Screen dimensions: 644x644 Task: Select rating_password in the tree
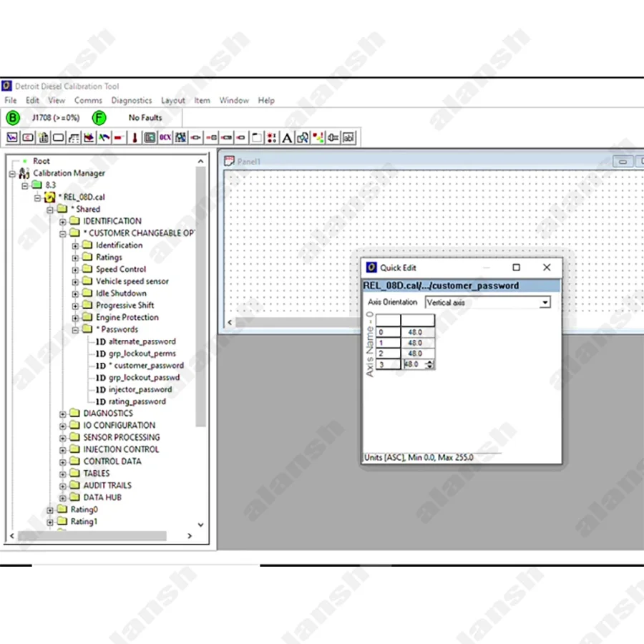[x=137, y=401]
